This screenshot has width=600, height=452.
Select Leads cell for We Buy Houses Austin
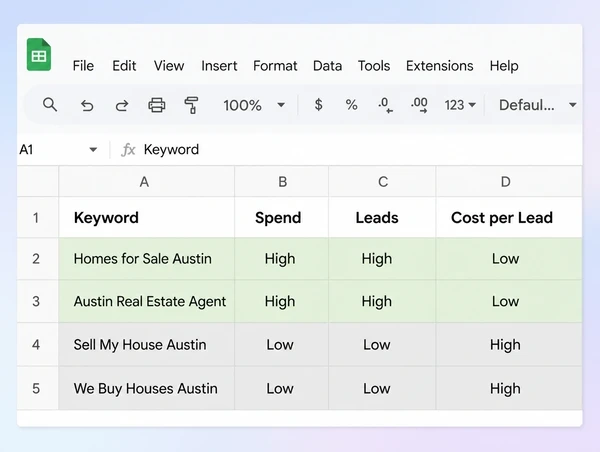coord(382,388)
